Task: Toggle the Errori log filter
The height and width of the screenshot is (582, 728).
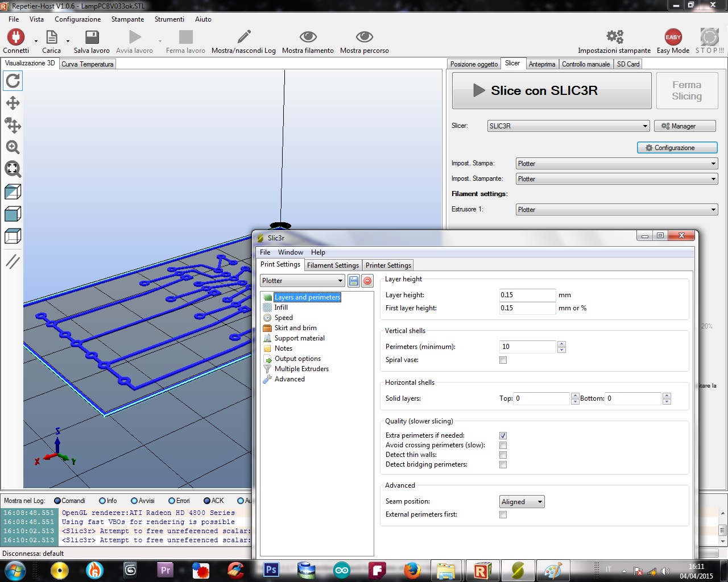Action: [x=179, y=501]
